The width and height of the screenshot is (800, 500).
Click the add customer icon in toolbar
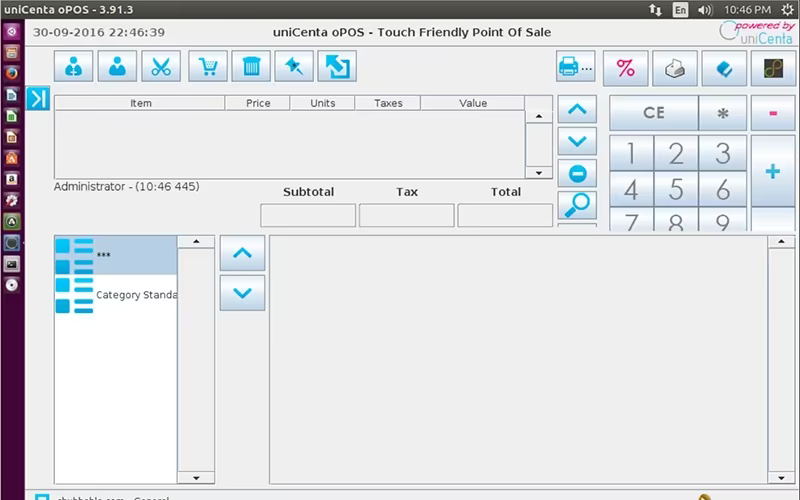tap(73, 66)
